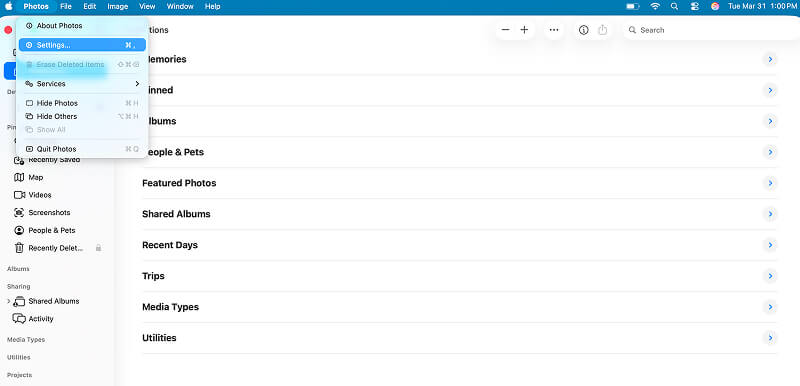
Task: Click the Photos menu bar item
Action: 36,6
